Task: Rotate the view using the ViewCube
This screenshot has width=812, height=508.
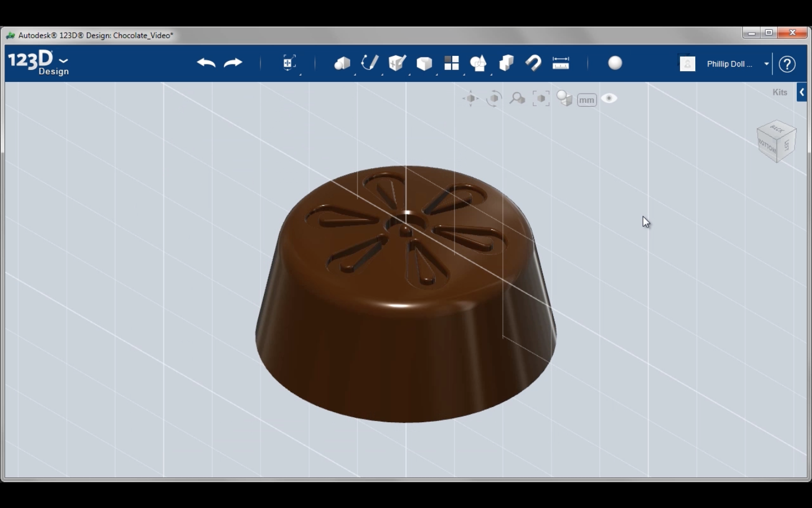Action: click(x=776, y=141)
